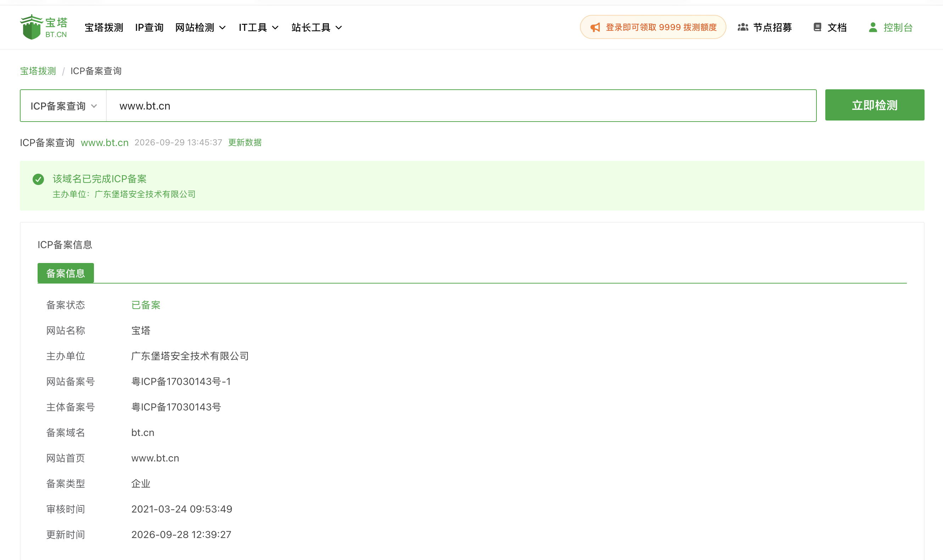Focus the domain input field www.bt.cn
Image resolution: width=943 pixels, height=560 pixels.
click(x=461, y=106)
